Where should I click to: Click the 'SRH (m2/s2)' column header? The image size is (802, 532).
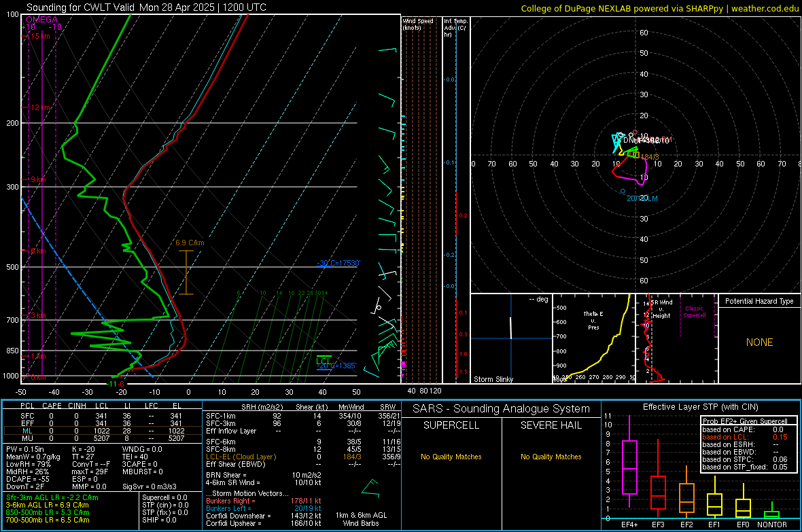262,407
